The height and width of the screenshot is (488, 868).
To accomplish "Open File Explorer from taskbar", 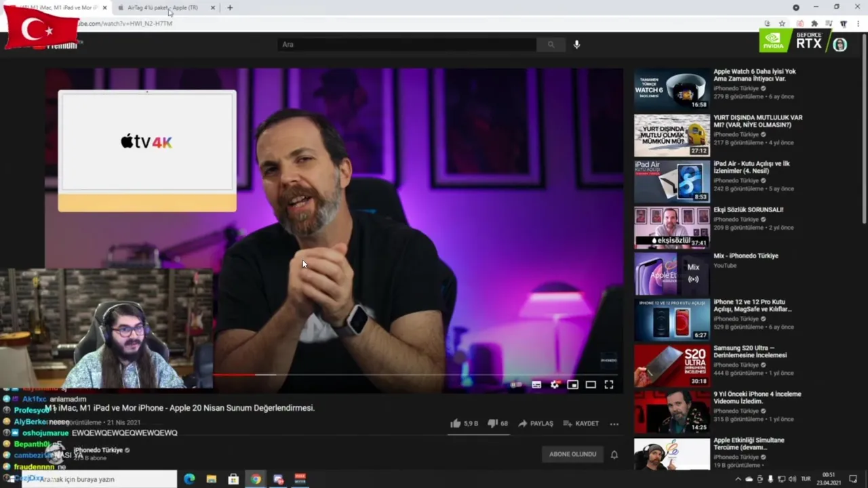I will point(211,479).
